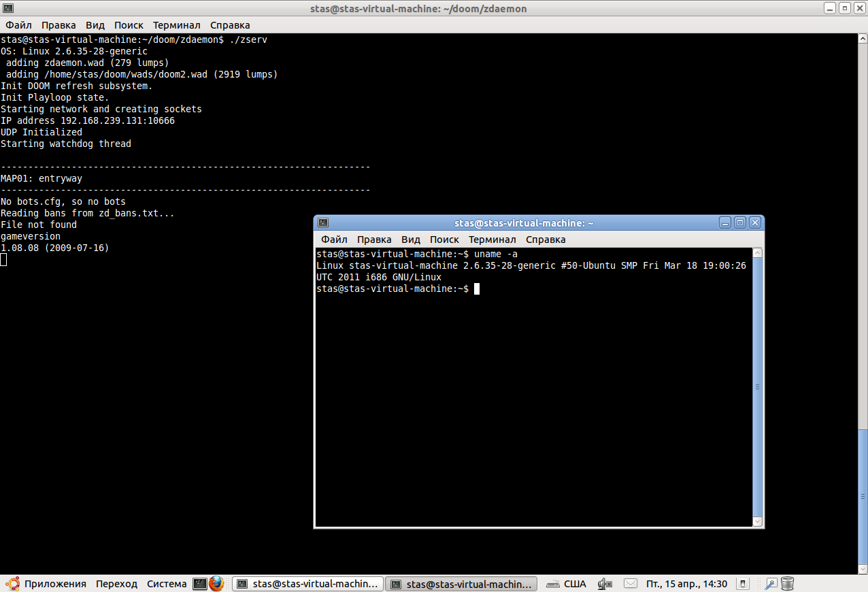Click the Ubuntu logo on the panel
This screenshot has width=868, height=592.
pyautogui.click(x=12, y=584)
